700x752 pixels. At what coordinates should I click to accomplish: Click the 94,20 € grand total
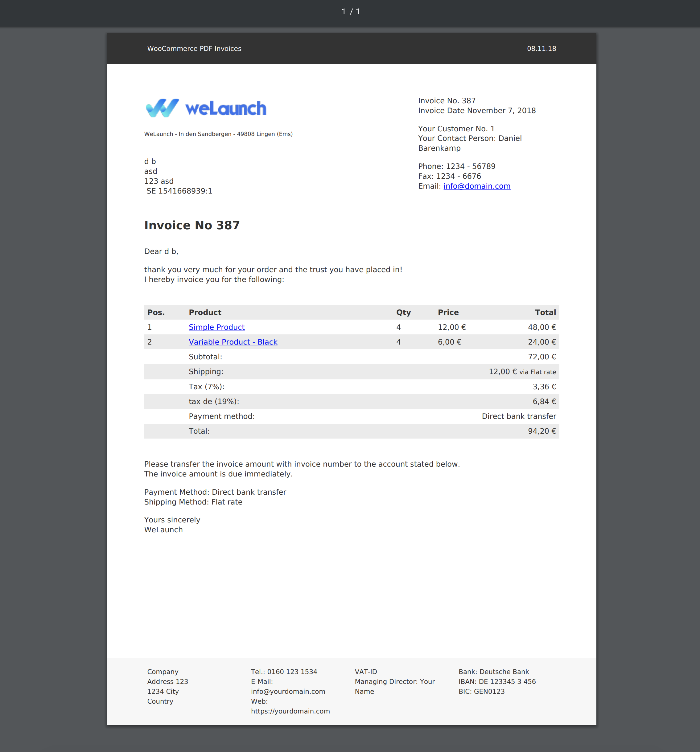tap(542, 431)
